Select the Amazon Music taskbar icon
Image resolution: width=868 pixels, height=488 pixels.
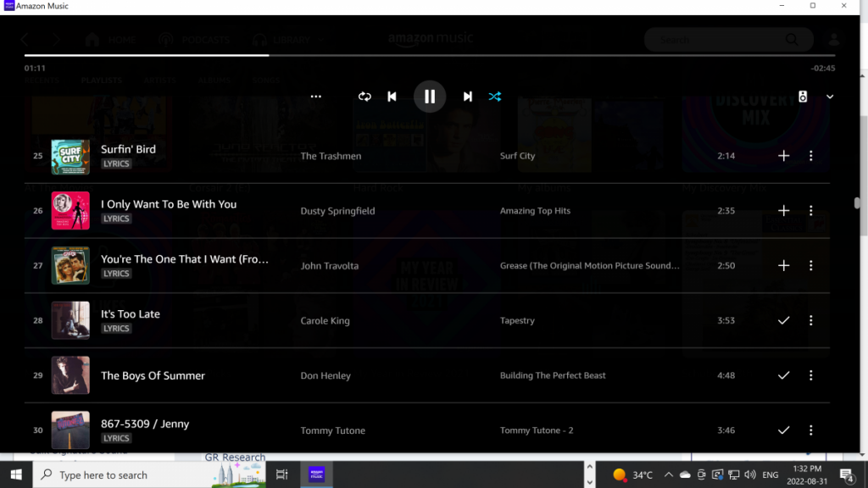tap(317, 474)
